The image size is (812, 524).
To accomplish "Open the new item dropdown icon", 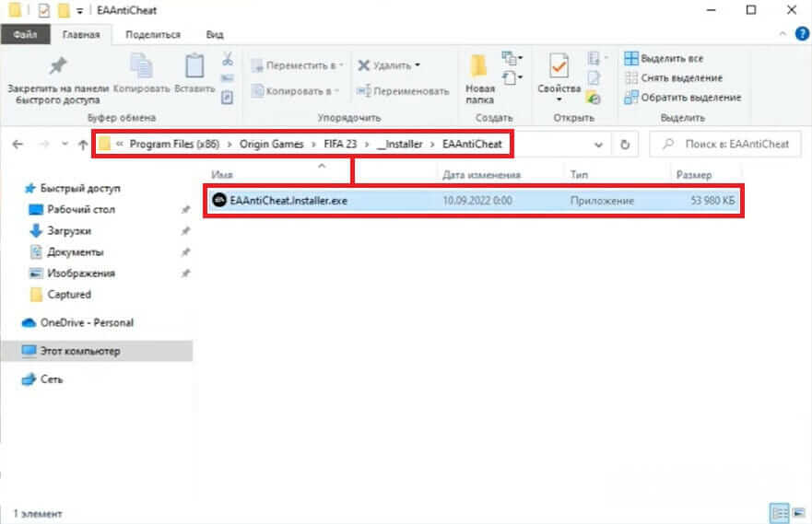I will [x=512, y=58].
